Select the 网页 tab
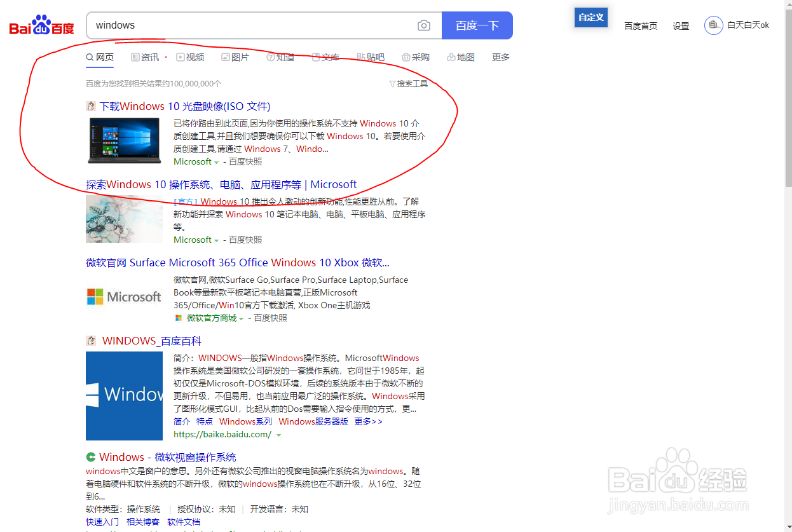This screenshot has height=532, width=792. 100,57
